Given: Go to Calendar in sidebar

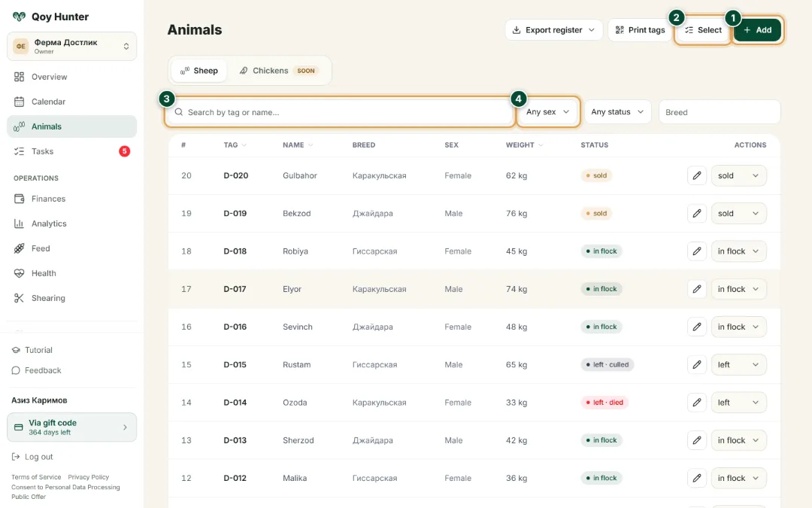Looking at the screenshot, I should pyautogui.click(x=72, y=102).
